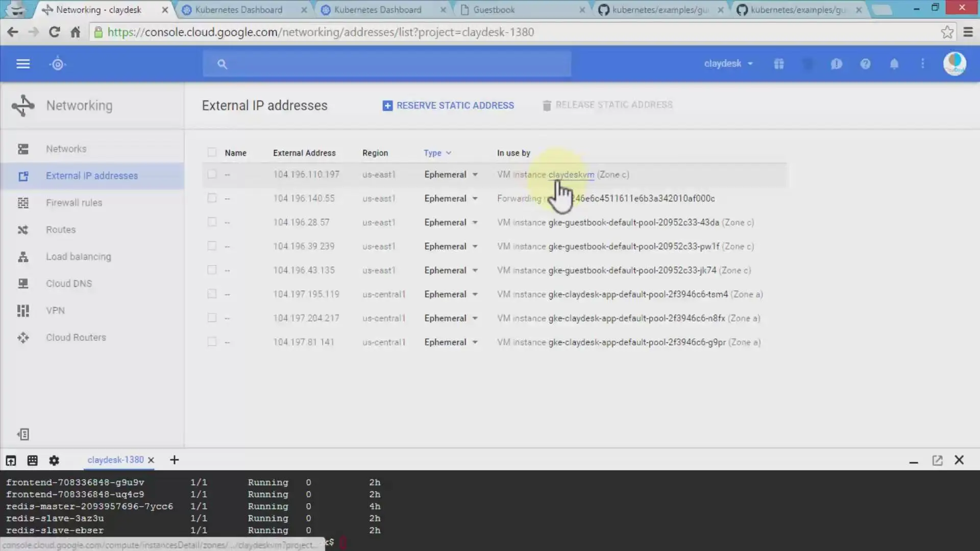
Task: Open the claydesk project selector dropdown
Action: [x=728, y=64]
